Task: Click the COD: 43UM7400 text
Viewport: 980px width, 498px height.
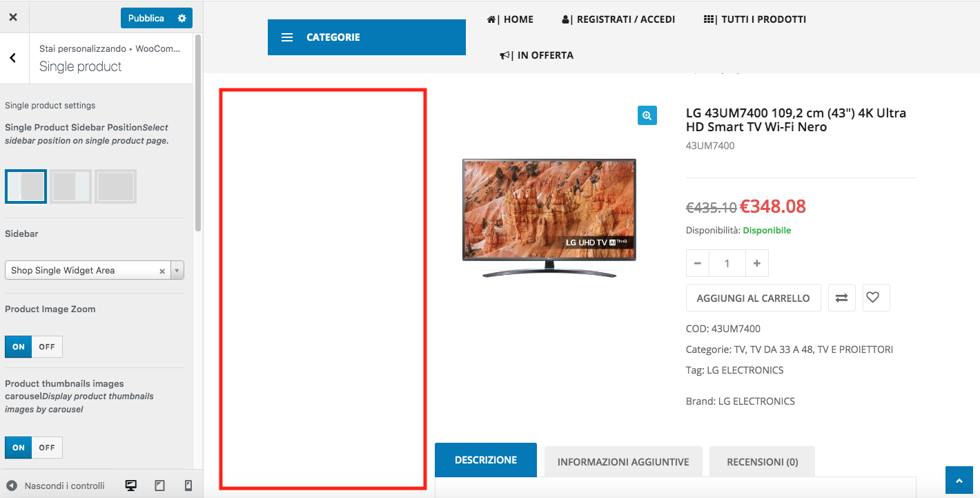Action: pos(723,329)
